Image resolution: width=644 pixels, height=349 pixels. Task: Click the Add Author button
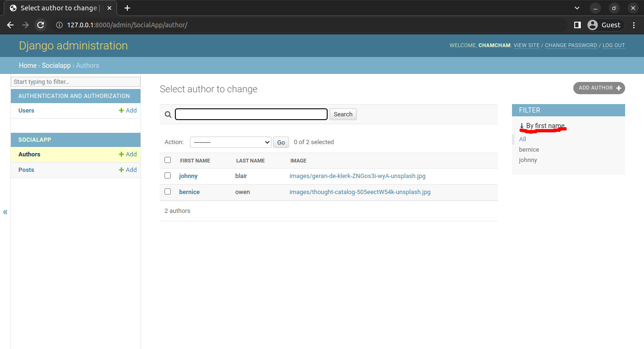(x=599, y=88)
